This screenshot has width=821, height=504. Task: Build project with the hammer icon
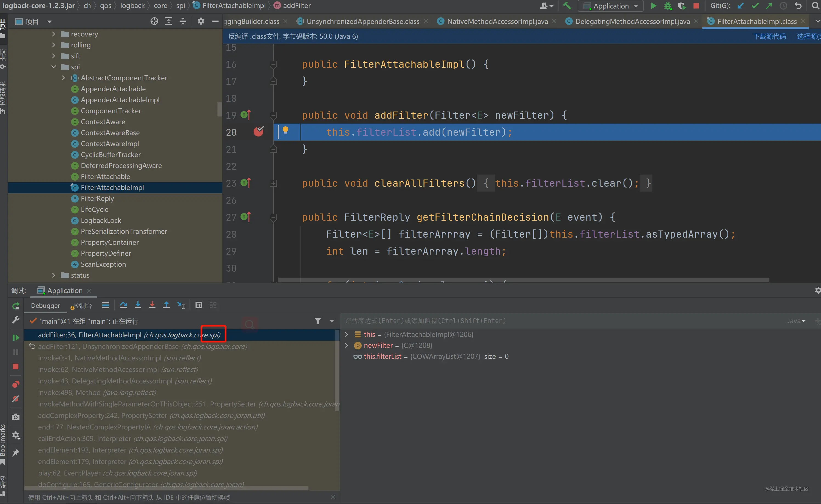tap(567, 6)
